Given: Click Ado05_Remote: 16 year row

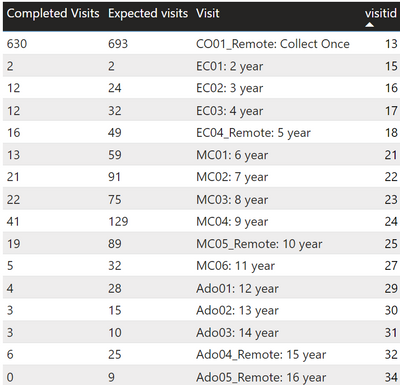Looking at the screenshot, I should pos(201,376).
